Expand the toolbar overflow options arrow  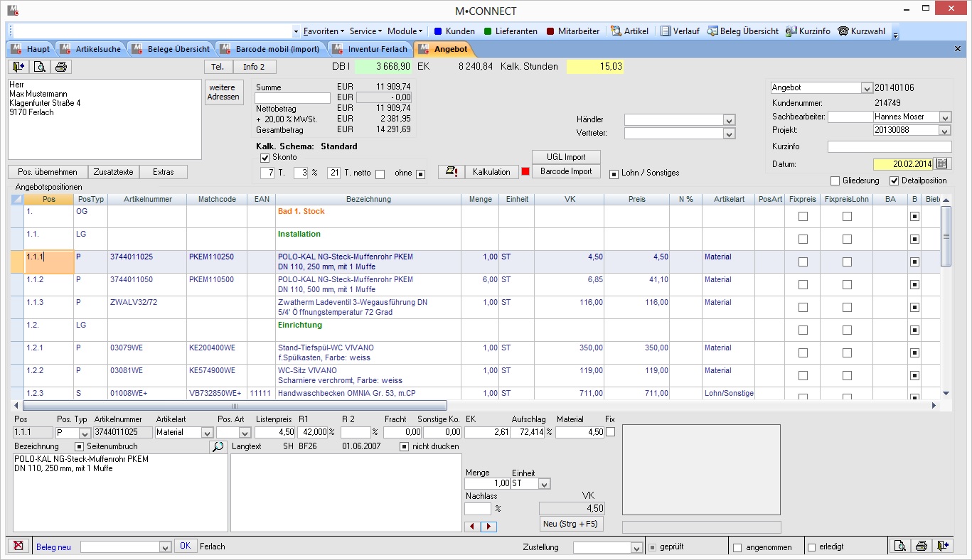pyautogui.click(x=896, y=33)
